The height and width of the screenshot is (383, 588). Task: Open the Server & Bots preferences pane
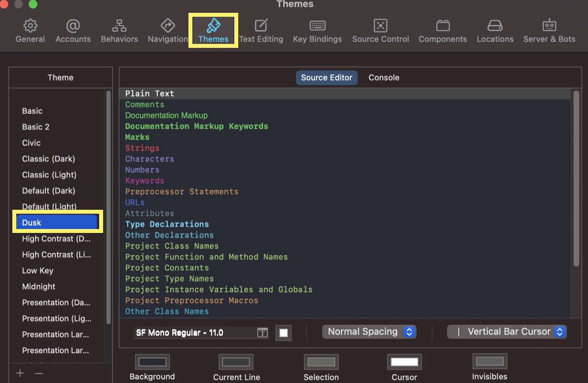(x=549, y=31)
